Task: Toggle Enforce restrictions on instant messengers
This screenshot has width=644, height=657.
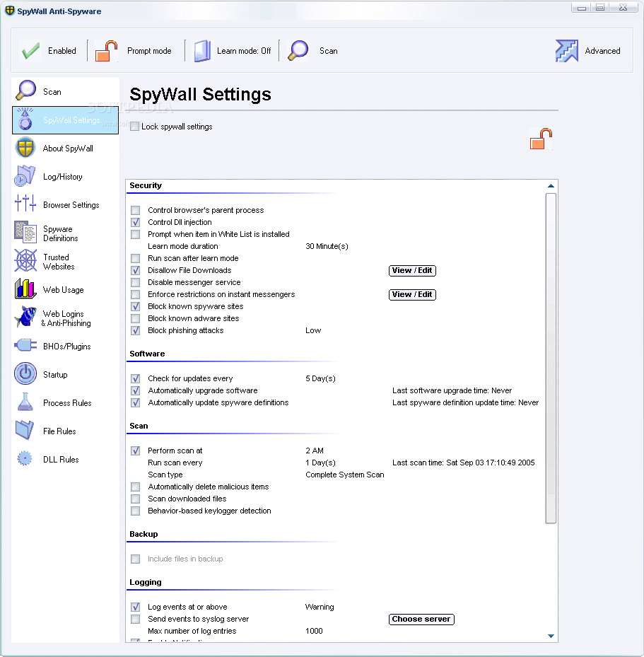Action: click(135, 295)
